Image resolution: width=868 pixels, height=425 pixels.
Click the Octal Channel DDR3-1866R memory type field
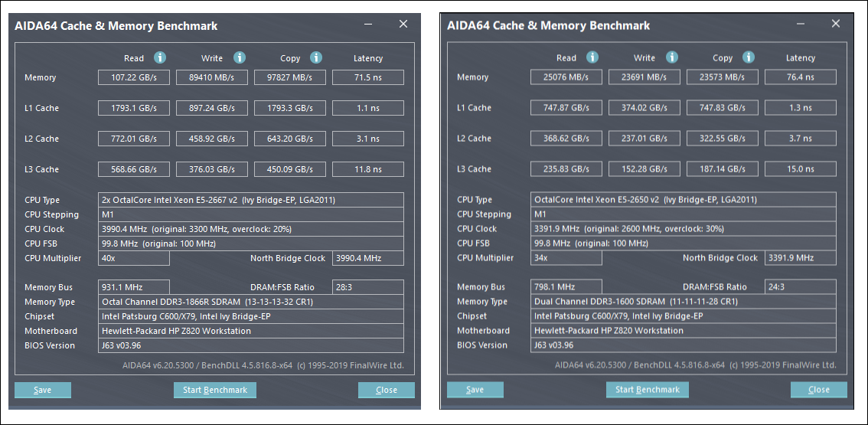(251, 302)
